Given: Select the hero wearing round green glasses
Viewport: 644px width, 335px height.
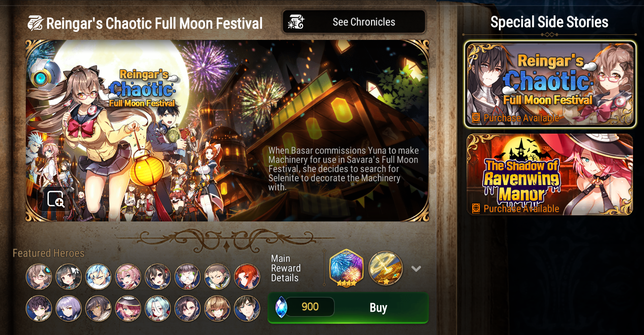Looking at the screenshot, I should 188,277.
